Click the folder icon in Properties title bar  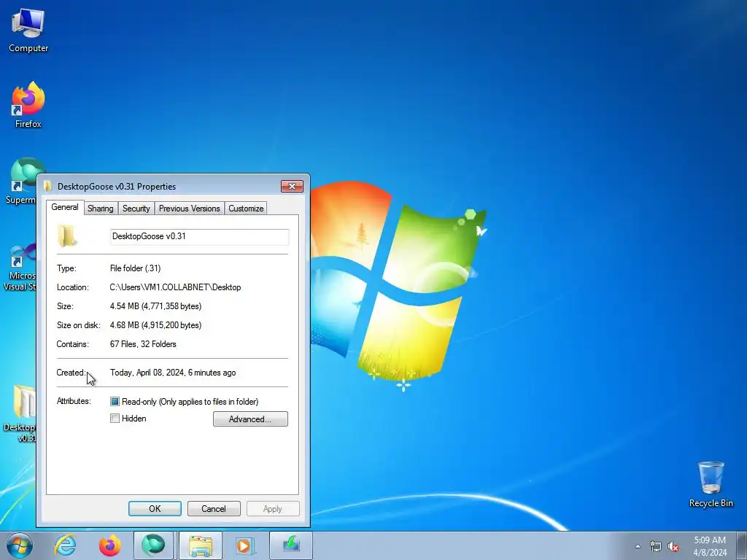point(47,186)
